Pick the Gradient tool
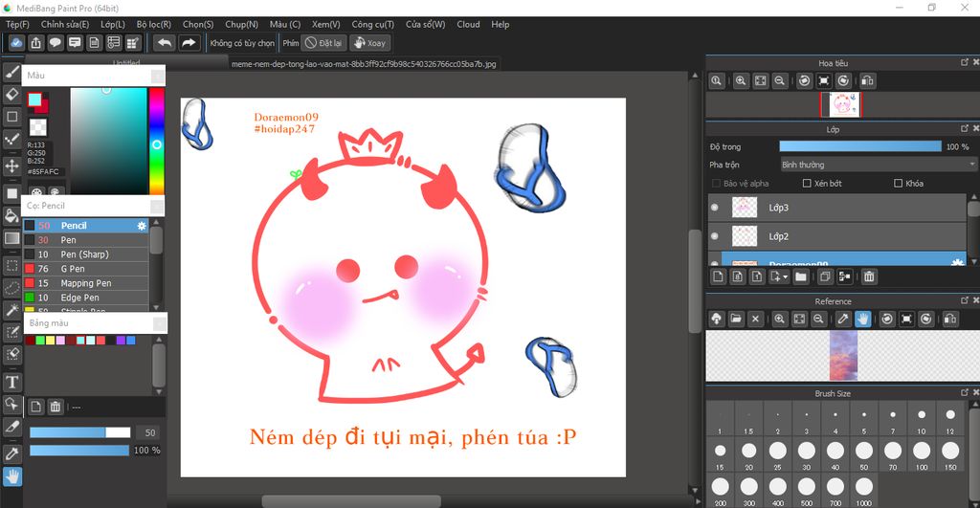 pos(11,238)
